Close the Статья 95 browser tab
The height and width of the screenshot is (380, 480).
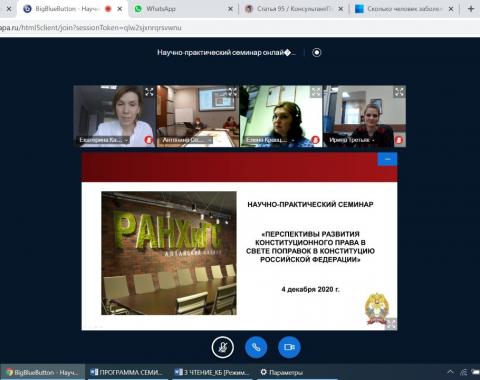(340, 9)
